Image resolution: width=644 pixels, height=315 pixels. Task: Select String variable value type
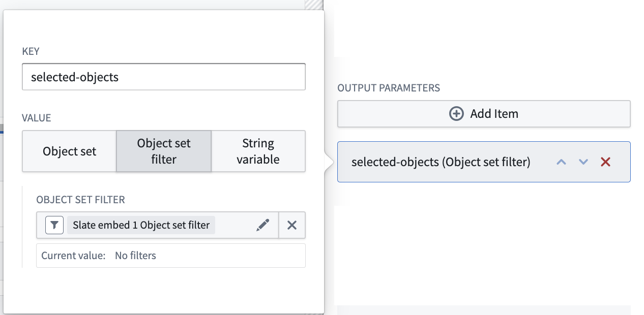[x=258, y=151]
